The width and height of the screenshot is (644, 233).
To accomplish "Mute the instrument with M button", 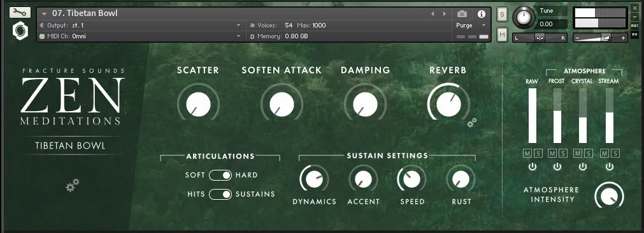I will click(502, 35).
